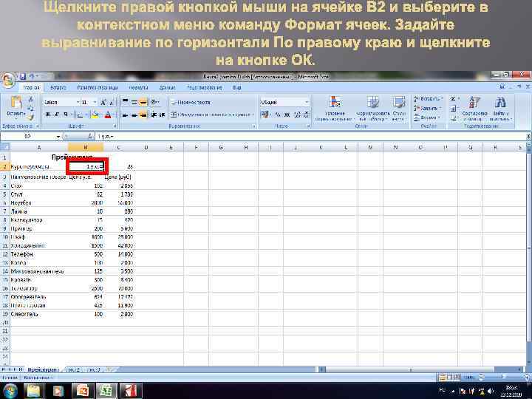Screen dimensions: 532x399
Task: Open the Fill down menu
Action: 454,108
